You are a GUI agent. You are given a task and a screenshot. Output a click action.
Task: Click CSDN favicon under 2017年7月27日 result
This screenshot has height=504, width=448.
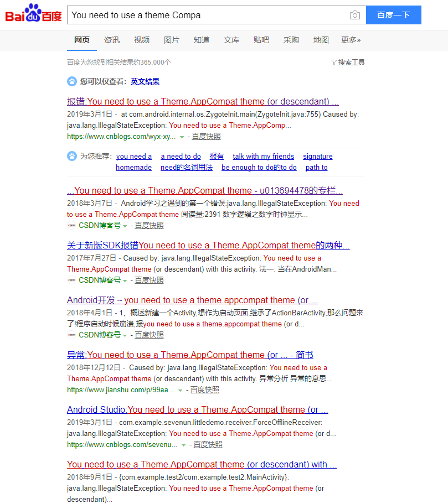(x=71, y=280)
